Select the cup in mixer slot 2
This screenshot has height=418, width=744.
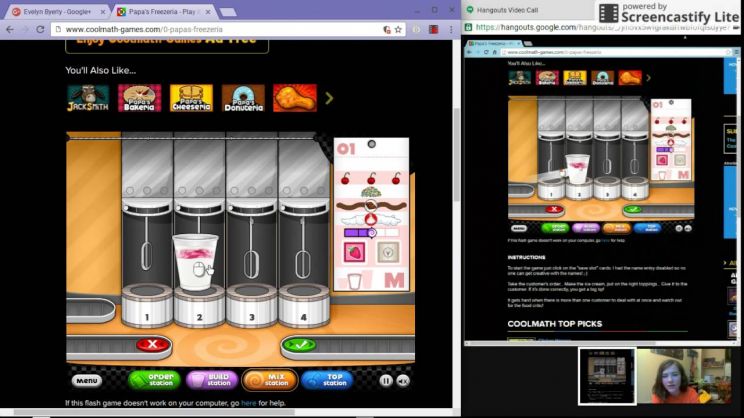[195, 261]
